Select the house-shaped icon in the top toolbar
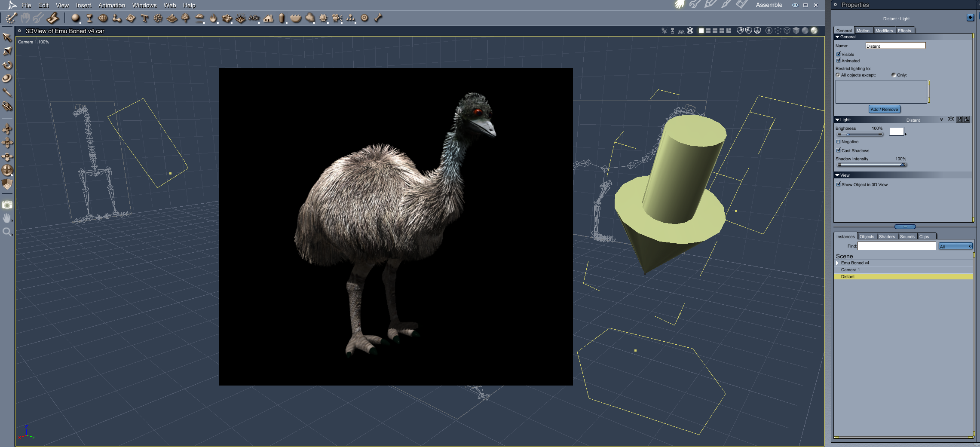This screenshot has width=980, height=447. point(268,18)
